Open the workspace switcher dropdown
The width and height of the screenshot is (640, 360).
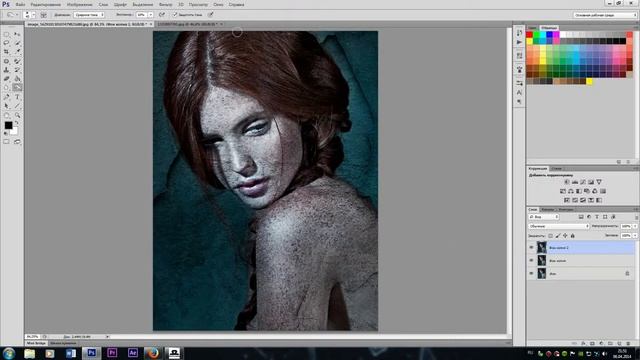605,15
